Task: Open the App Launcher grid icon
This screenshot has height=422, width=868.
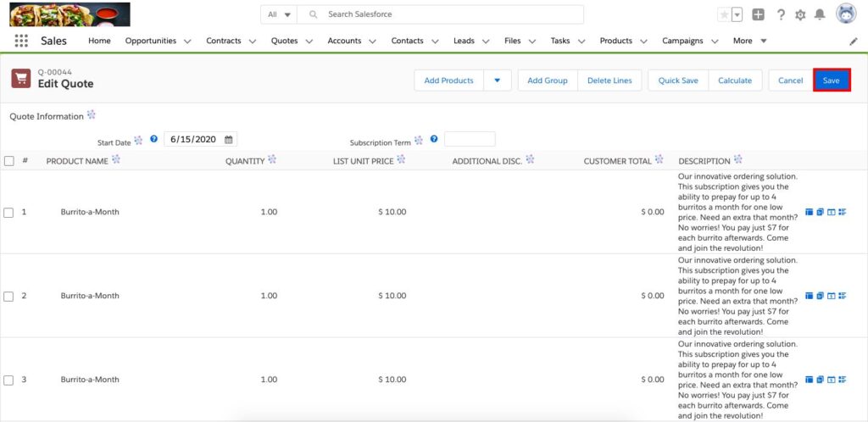Action: point(21,41)
